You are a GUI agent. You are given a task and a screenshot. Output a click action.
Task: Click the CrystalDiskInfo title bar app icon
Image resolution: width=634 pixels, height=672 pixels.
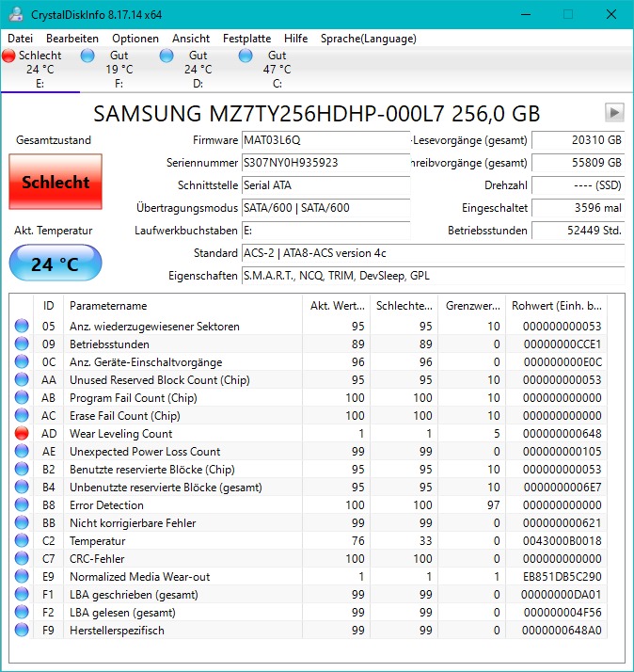click(x=16, y=14)
